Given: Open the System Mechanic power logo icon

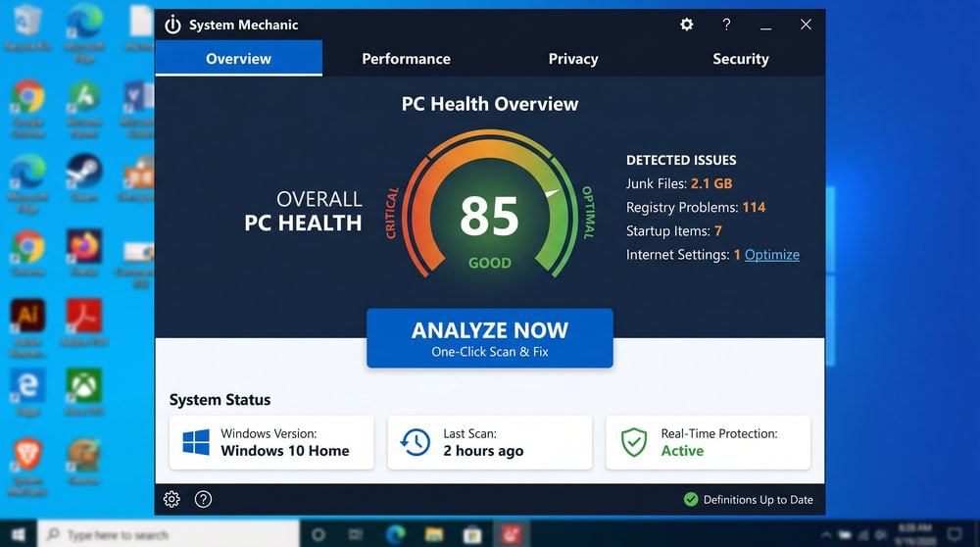Looking at the screenshot, I should click(x=172, y=25).
